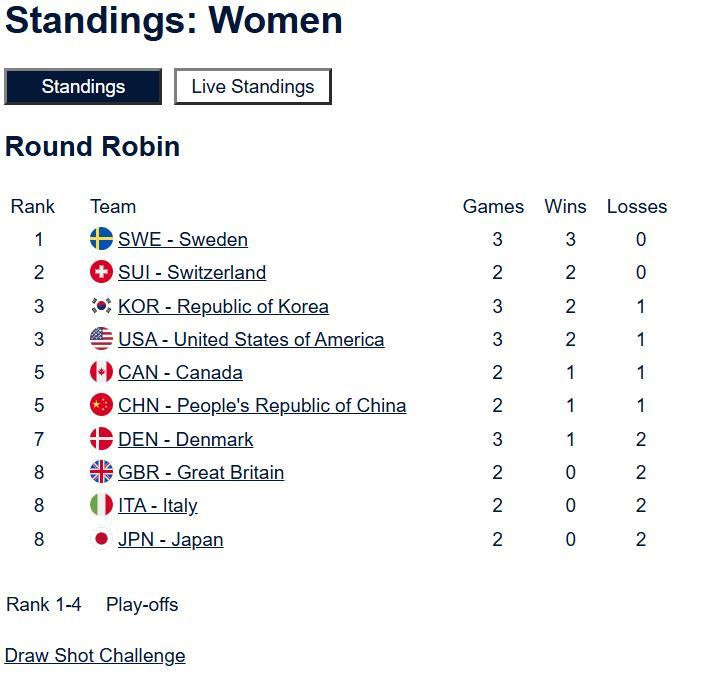Click the China flag icon
This screenshot has height=680, width=710.
(x=101, y=405)
